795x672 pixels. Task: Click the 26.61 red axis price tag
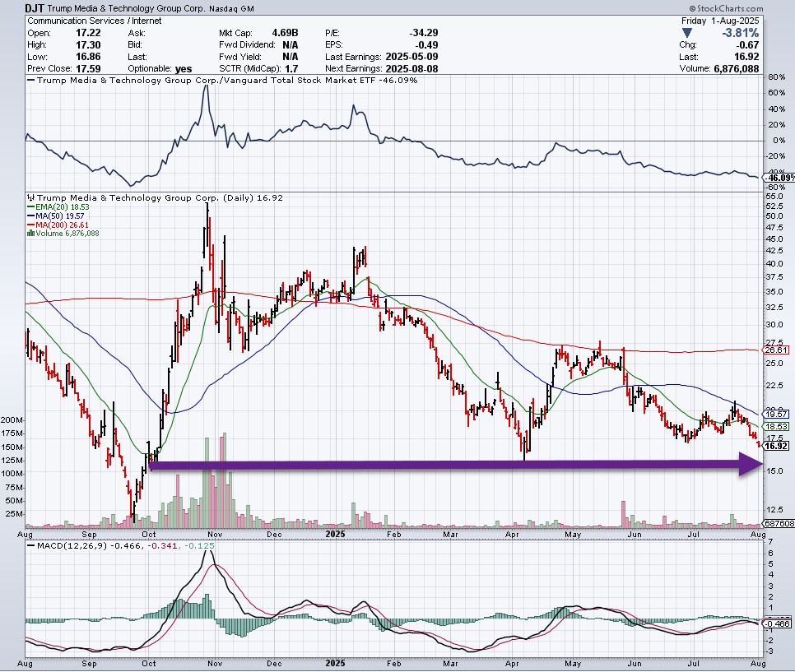coord(776,350)
